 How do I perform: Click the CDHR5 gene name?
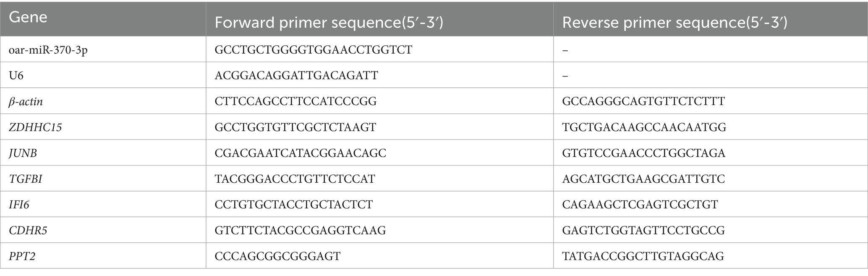[28, 231]
